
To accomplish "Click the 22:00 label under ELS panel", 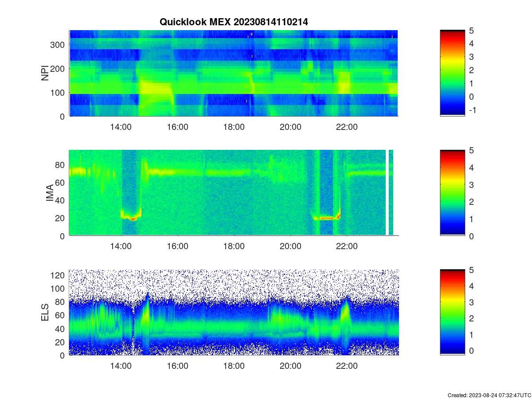I will pos(347,366).
